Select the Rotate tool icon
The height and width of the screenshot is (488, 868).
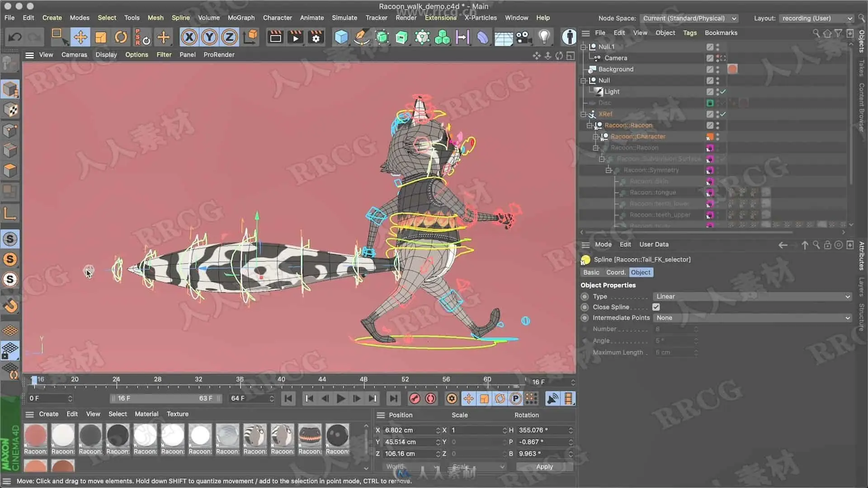point(121,37)
